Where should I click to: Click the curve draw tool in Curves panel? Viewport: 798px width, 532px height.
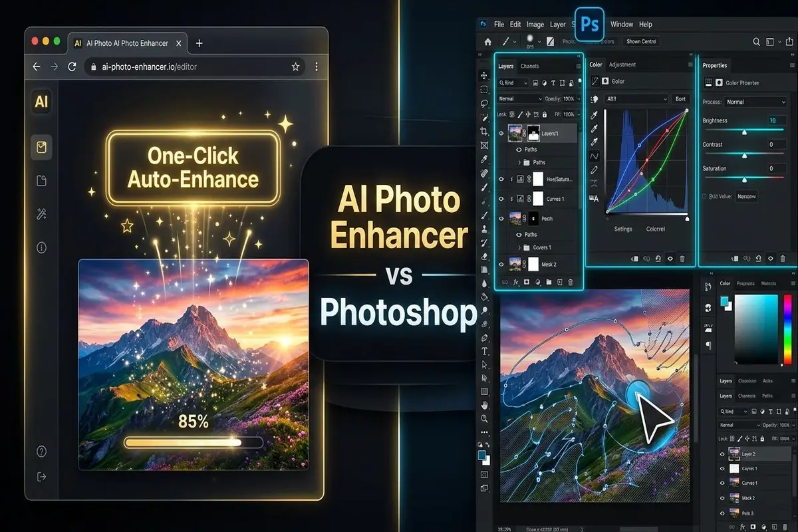tap(594, 156)
